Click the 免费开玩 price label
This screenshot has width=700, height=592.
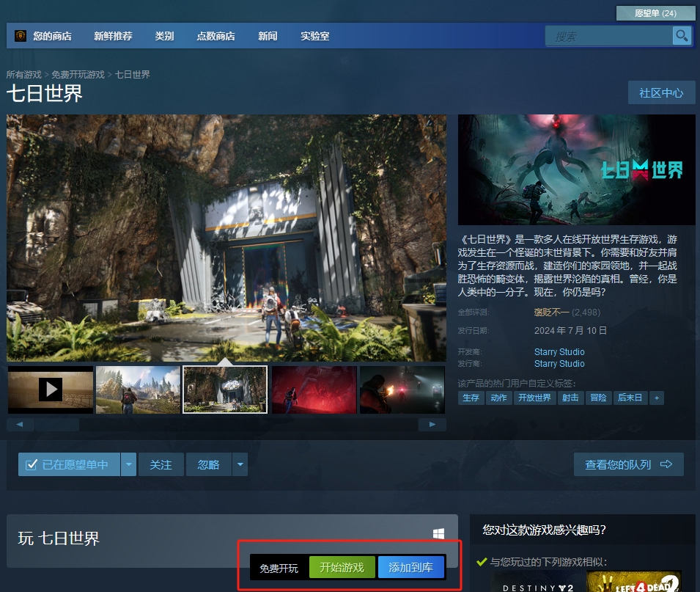pos(279,568)
